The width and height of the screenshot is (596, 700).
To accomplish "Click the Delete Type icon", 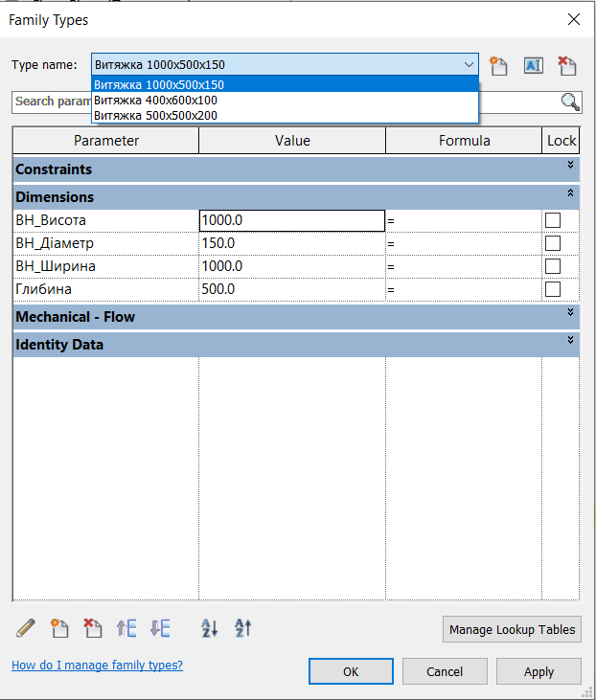I will pos(567,65).
